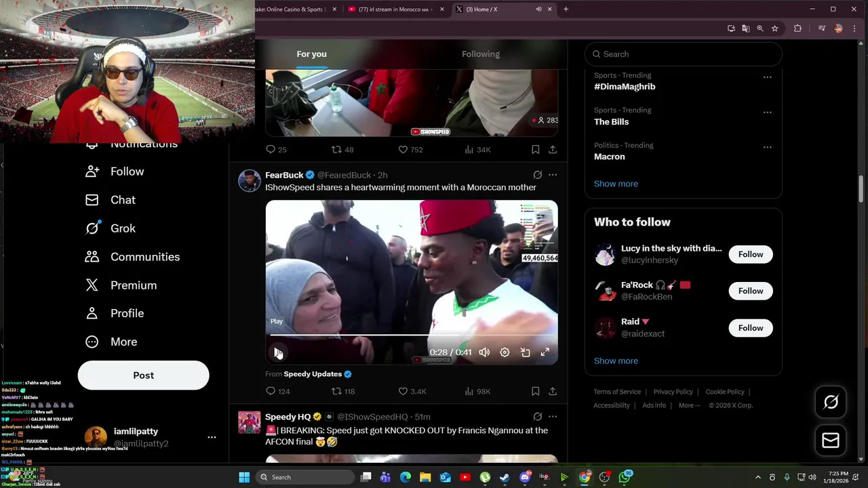The image size is (868, 488).
Task: Expand the footer More dropdown
Action: pos(689,405)
